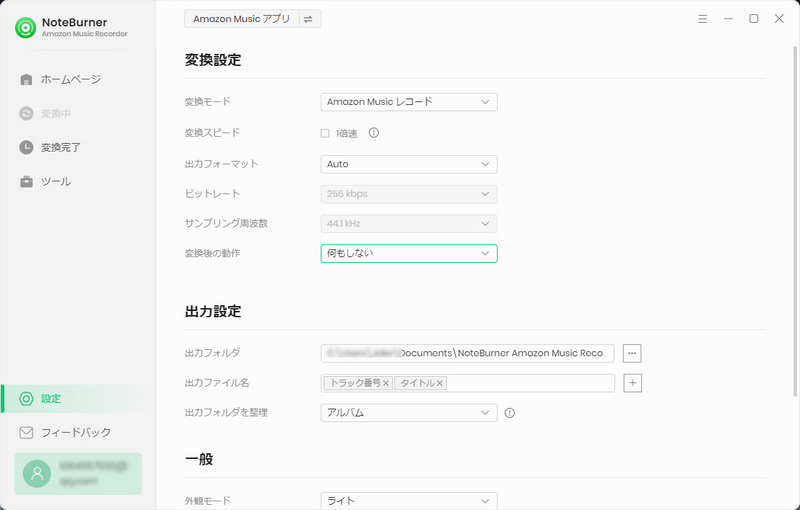This screenshot has height=510, width=800.
Task: Click the account card at sidebar bottom
Action: [78, 474]
